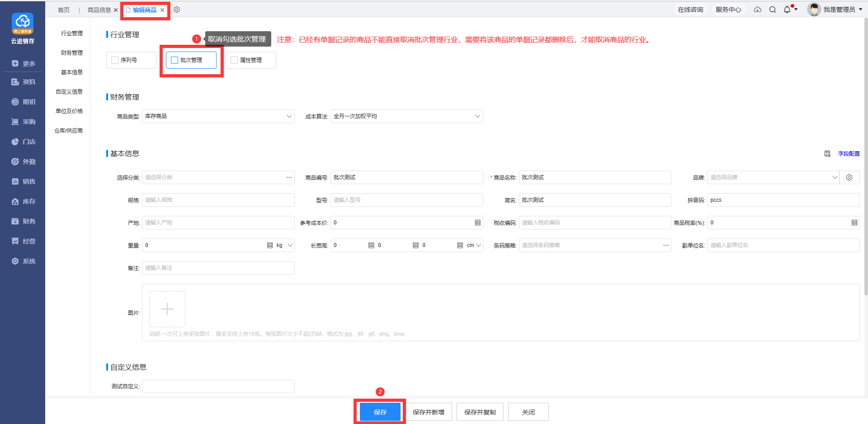
Task: Click the blue 保存 button
Action: point(380,412)
